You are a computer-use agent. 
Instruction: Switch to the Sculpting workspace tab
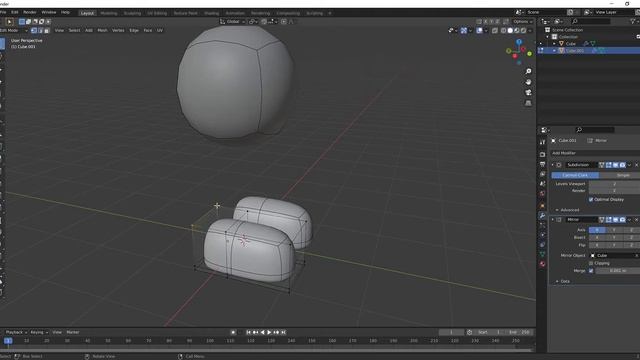(132, 13)
